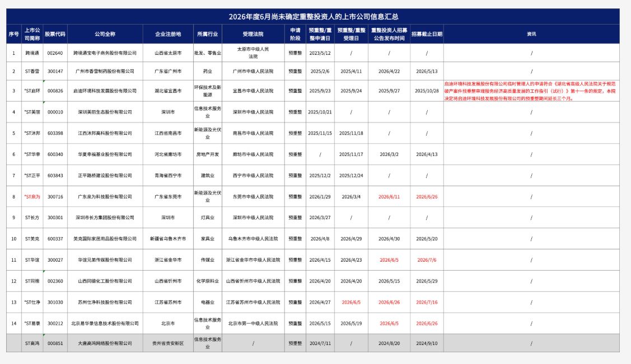Select the '所属行业' column header
The width and height of the screenshot is (631, 364).
pyautogui.click(x=208, y=34)
